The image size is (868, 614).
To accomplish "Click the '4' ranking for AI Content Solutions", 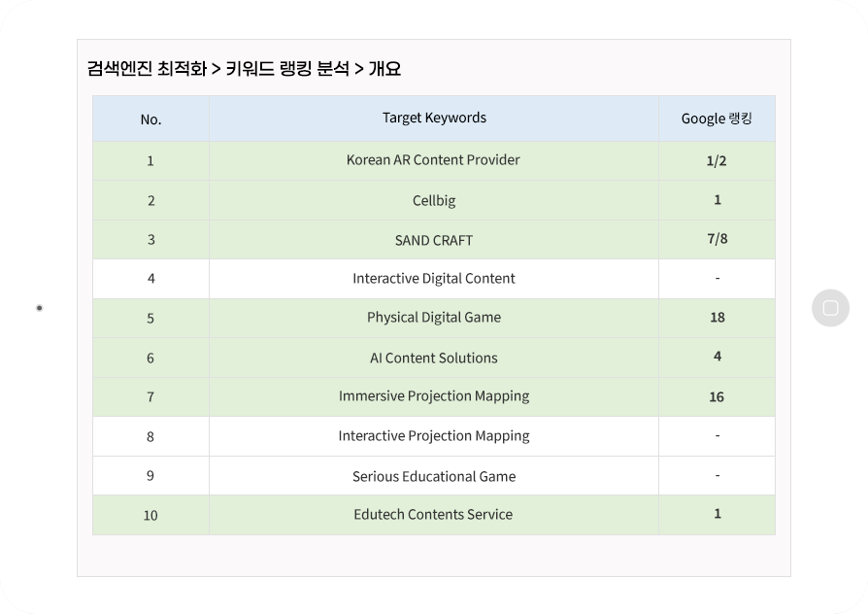I will (x=718, y=357).
